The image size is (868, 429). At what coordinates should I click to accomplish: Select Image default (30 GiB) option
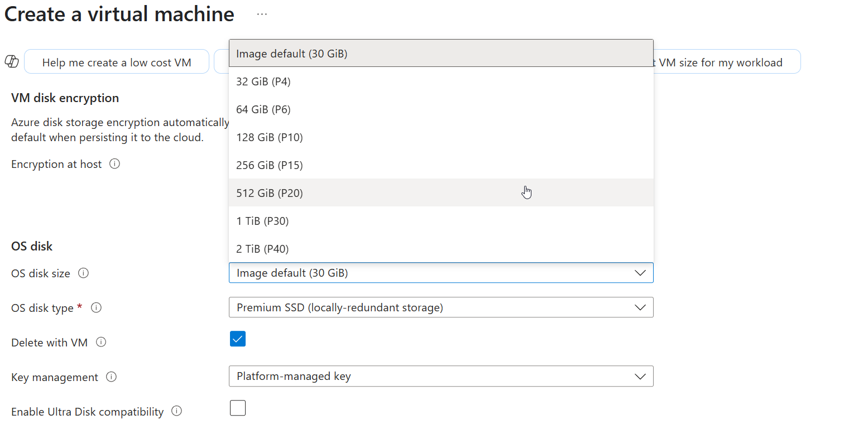coord(292,54)
